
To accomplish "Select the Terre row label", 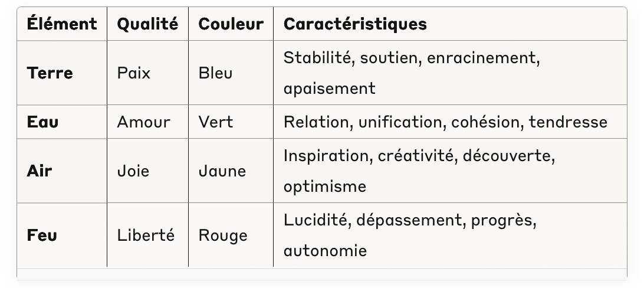I will pos(50,73).
